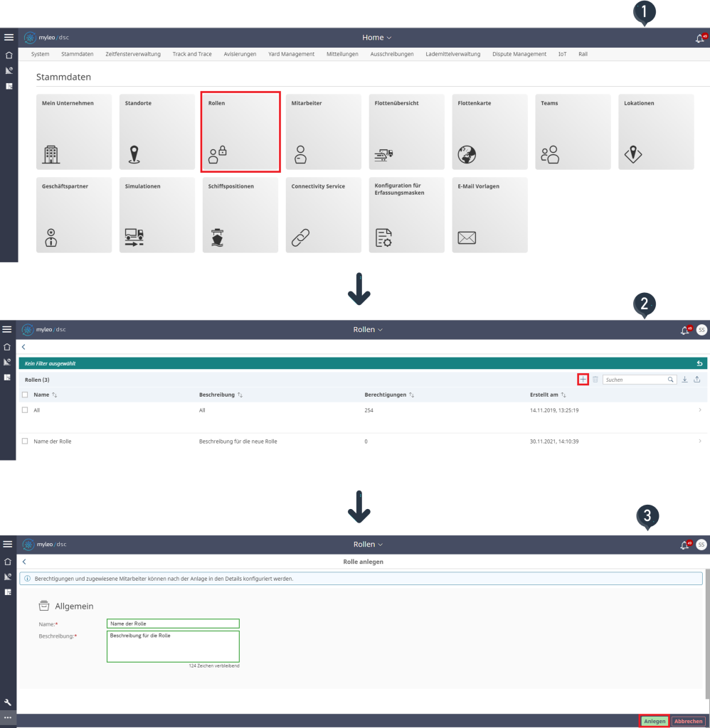Click the home icon in the Home screen sidebar
The width and height of the screenshot is (710, 728).
(x=9, y=55)
